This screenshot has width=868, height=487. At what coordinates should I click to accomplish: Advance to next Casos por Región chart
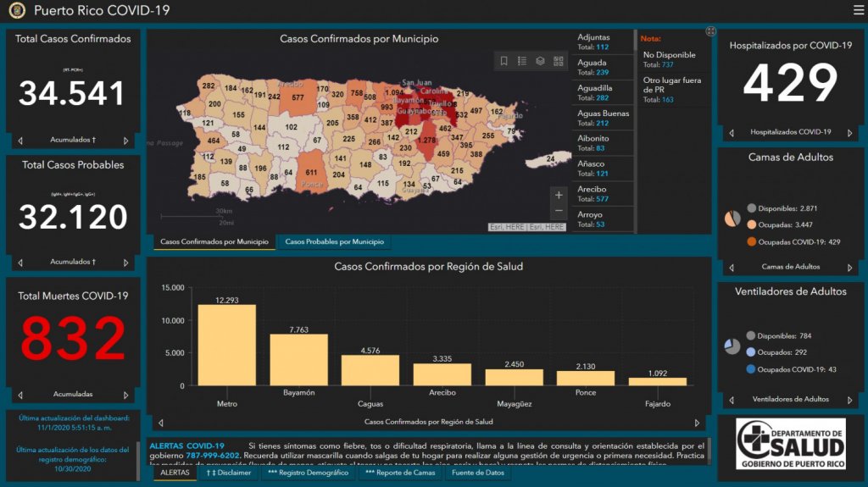click(698, 422)
